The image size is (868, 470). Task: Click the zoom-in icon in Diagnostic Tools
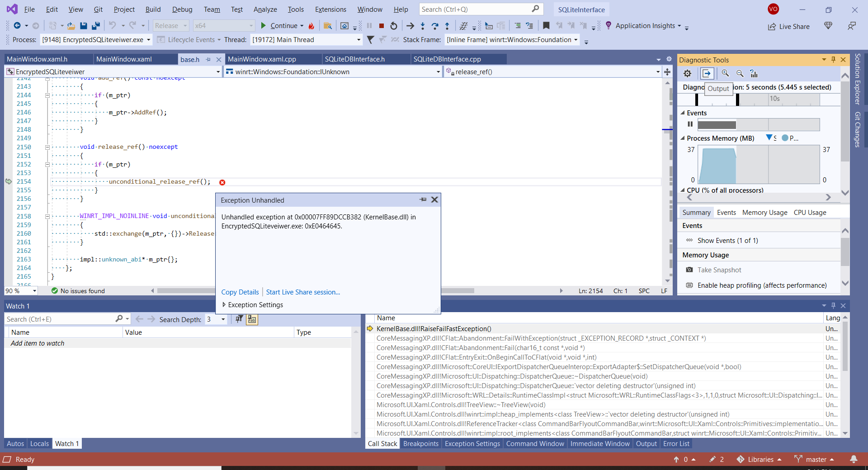pyautogui.click(x=726, y=73)
